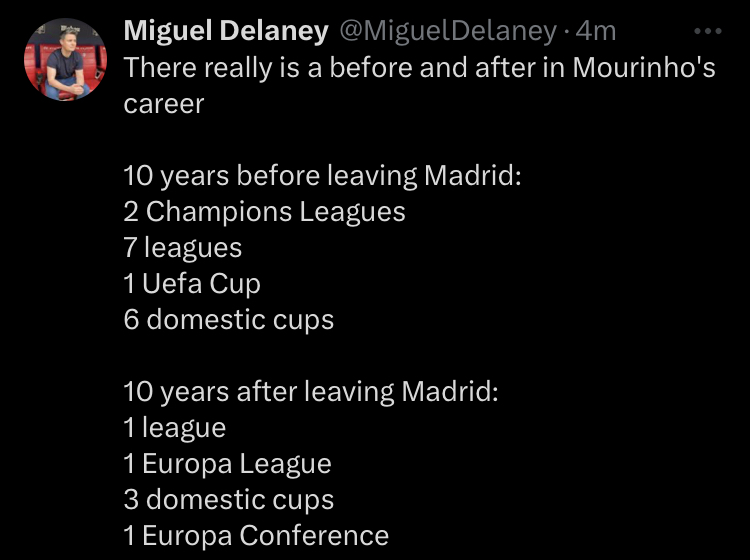
Task: Click "Madrid:" in the after-leaving heading
Action: pos(450,391)
